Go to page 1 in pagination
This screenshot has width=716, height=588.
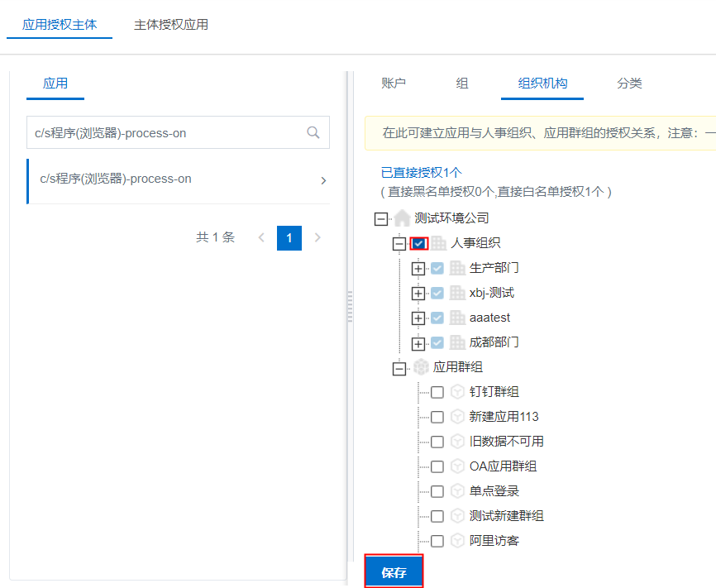pos(289,238)
